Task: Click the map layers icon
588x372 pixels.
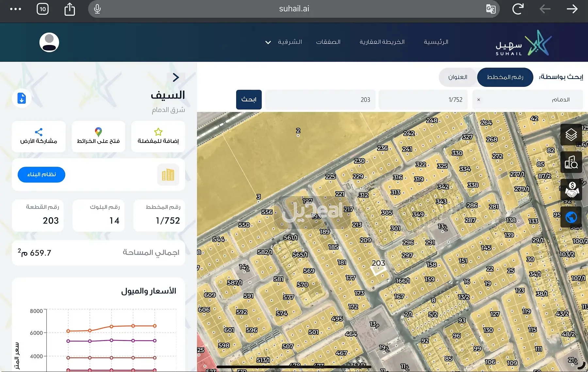Action: [x=571, y=134]
